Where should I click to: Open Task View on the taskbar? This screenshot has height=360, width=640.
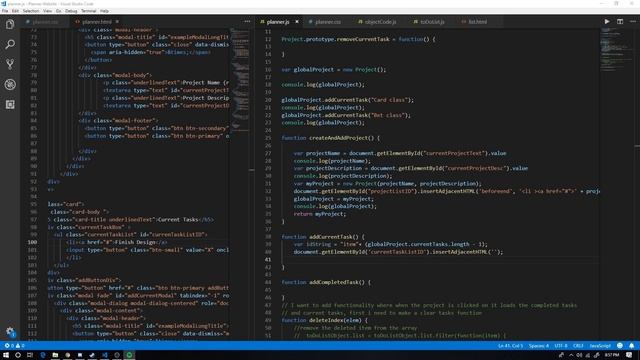click(30, 355)
